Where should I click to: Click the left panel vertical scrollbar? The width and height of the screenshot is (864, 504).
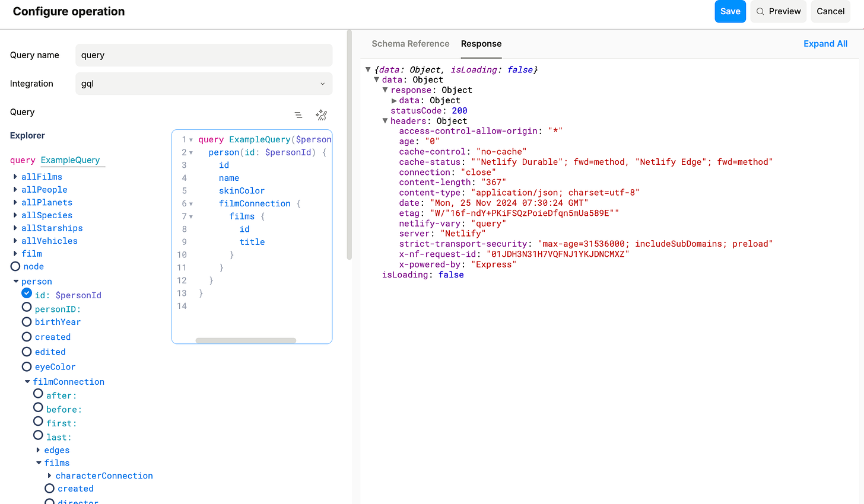(350, 145)
